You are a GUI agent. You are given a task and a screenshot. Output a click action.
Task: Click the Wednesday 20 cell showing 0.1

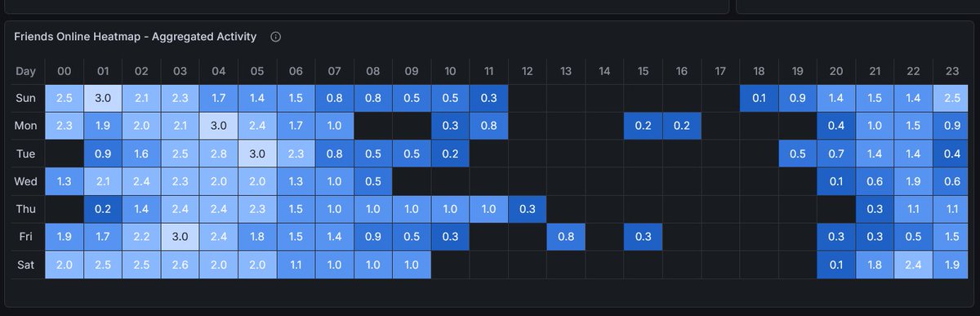pyautogui.click(x=835, y=181)
